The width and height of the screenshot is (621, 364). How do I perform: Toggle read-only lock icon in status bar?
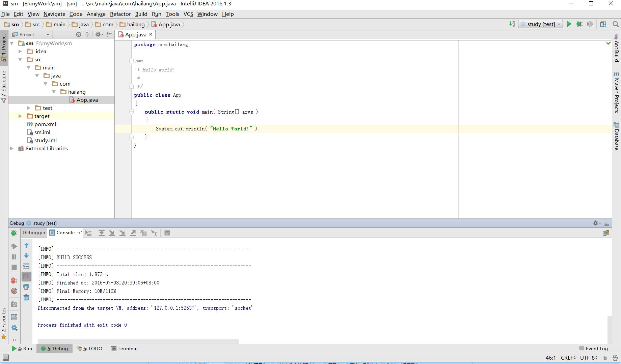[605, 358]
